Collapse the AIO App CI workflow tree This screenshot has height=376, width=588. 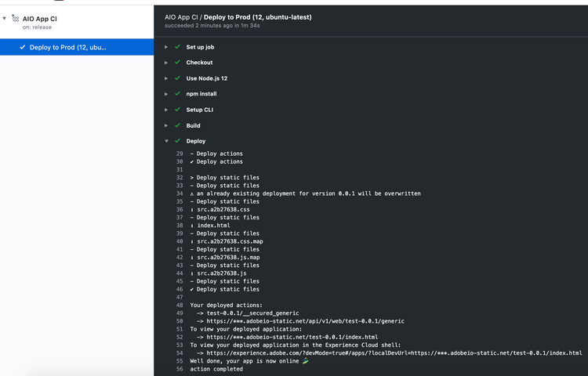click(x=5, y=18)
